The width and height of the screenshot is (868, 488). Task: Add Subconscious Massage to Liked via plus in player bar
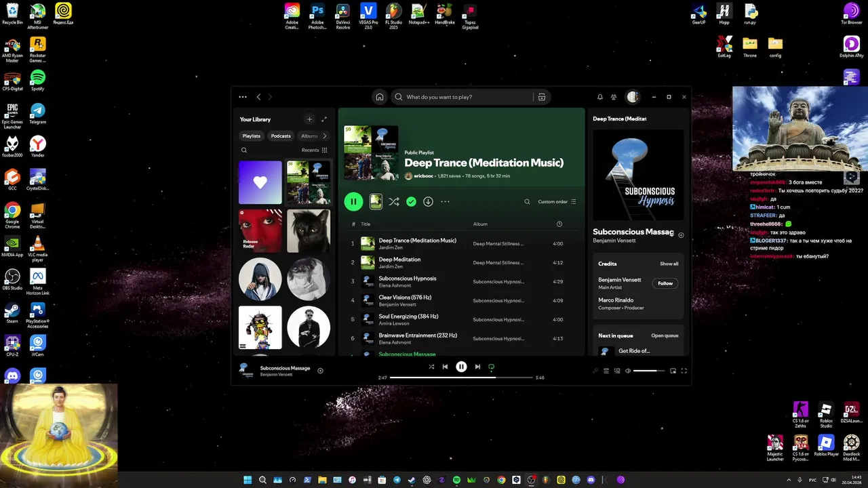[321, 371]
